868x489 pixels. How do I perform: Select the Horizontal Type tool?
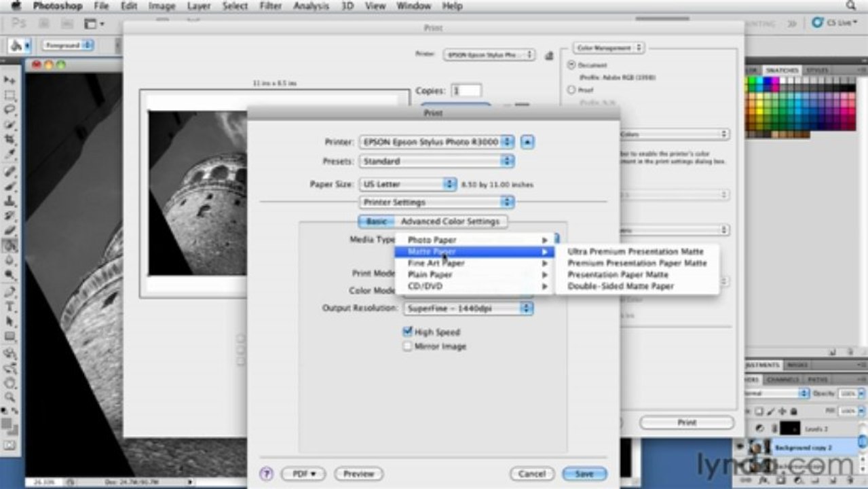pyautogui.click(x=10, y=307)
